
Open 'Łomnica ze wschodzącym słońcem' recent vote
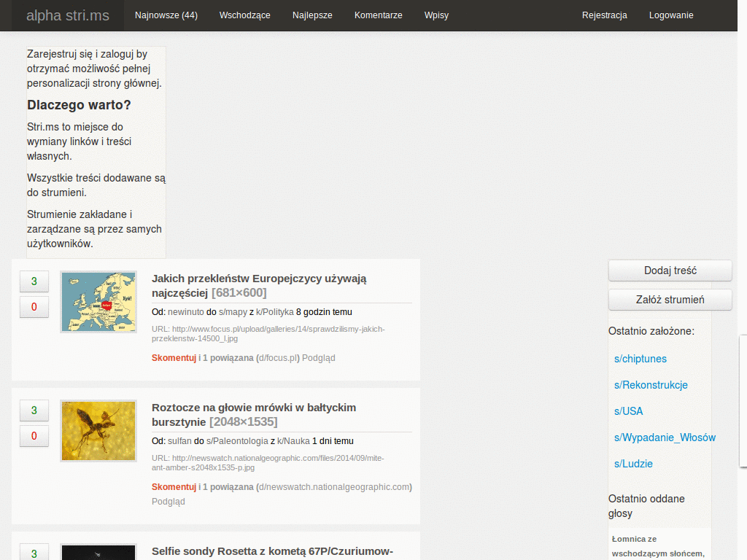click(658, 547)
